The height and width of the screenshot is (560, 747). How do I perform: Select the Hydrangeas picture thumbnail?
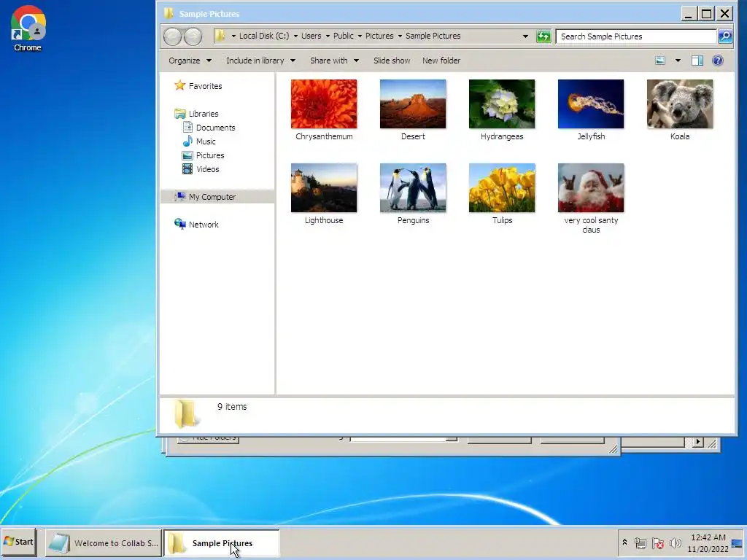pyautogui.click(x=502, y=104)
